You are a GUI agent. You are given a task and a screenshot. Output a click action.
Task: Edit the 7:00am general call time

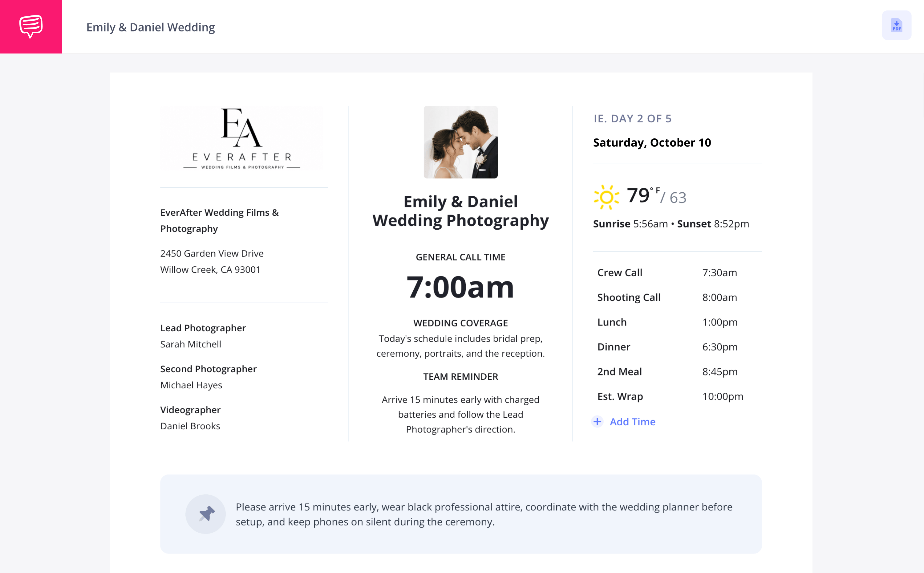tap(460, 287)
